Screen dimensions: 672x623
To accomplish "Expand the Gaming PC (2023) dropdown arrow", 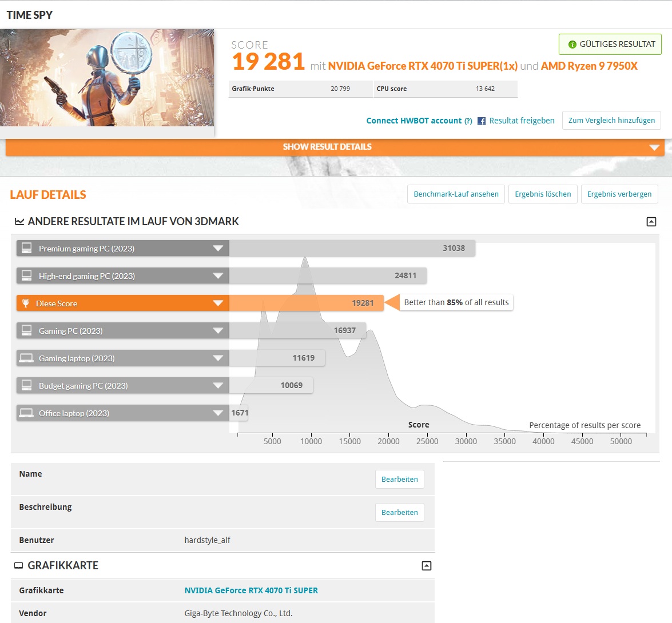I will coord(218,331).
